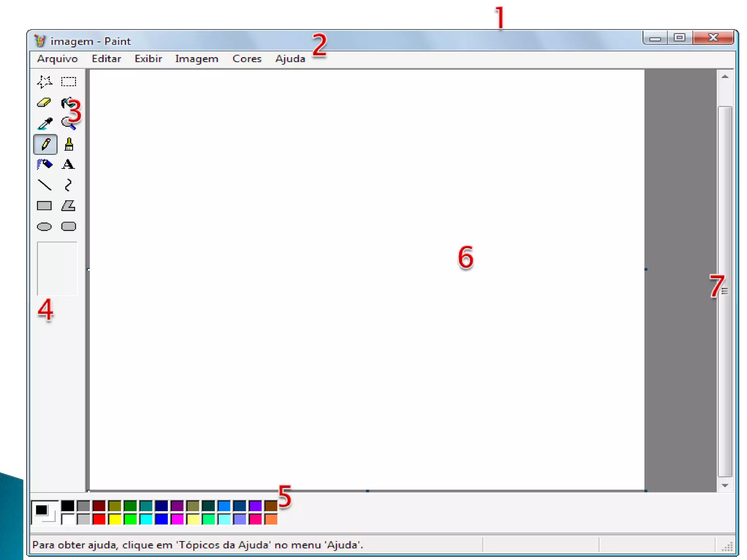Activate the Pencil tool
Screen dimensions: 747x560
point(45,144)
